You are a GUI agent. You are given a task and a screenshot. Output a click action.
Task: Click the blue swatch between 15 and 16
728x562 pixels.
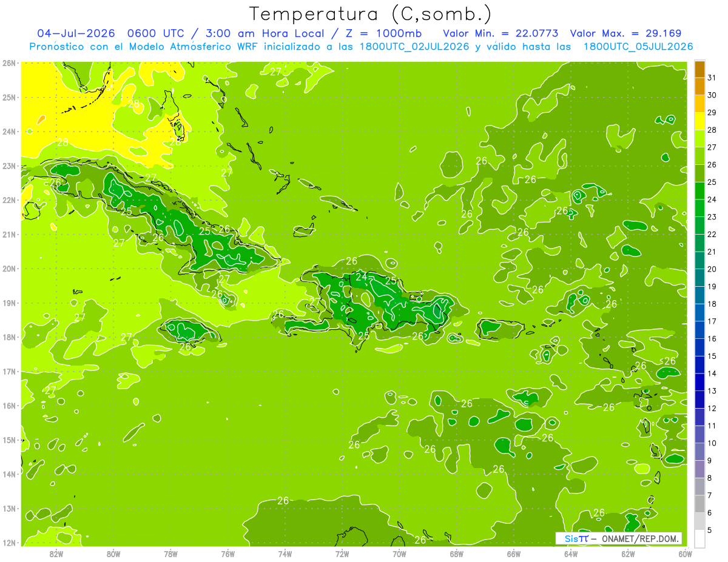tap(699, 347)
